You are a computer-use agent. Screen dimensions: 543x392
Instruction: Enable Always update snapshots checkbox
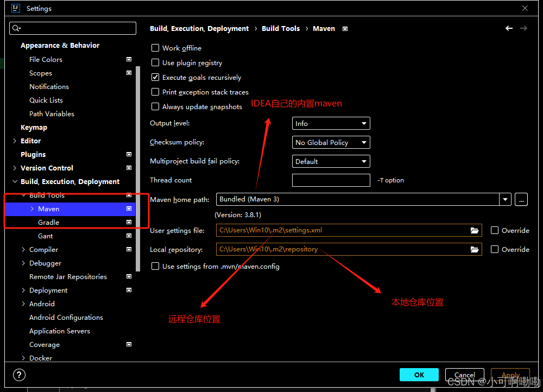click(155, 106)
